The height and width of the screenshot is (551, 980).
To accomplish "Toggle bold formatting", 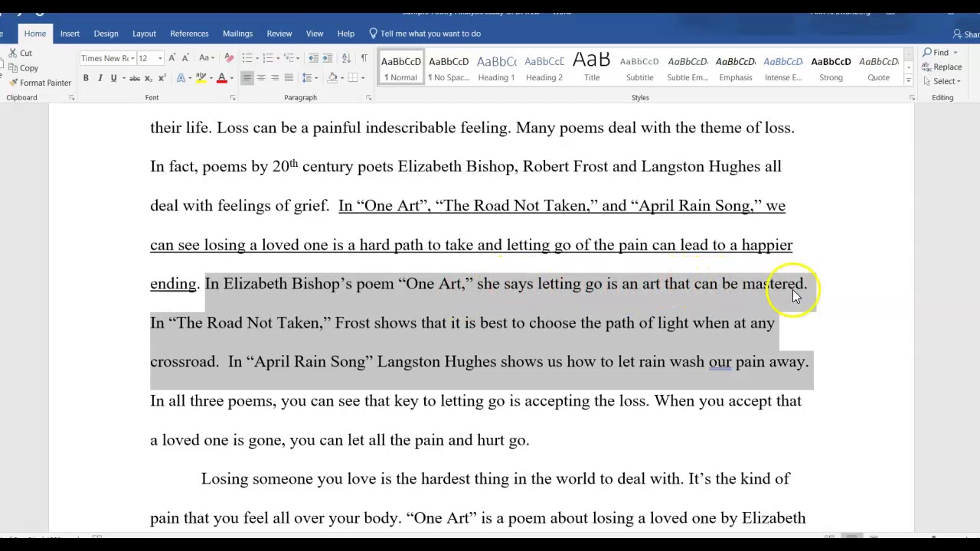I will click(86, 78).
